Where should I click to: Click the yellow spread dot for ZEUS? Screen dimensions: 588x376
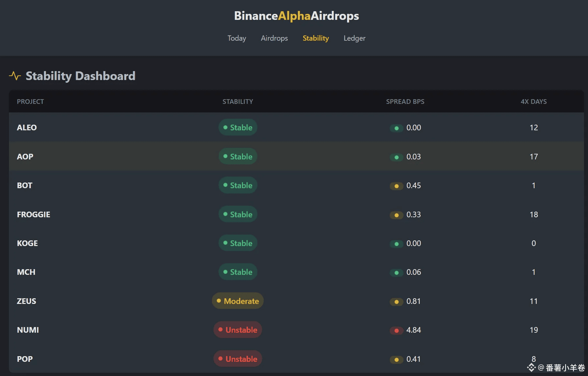point(396,302)
